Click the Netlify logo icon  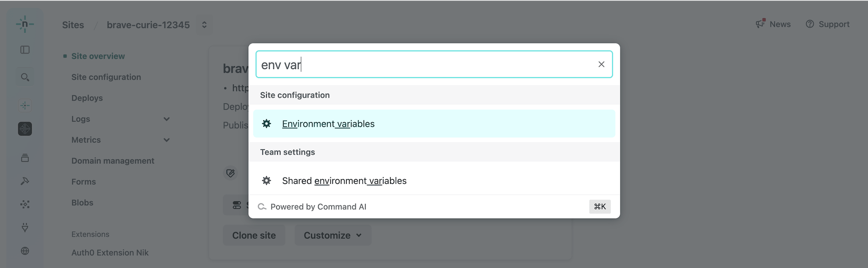tap(25, 24)
